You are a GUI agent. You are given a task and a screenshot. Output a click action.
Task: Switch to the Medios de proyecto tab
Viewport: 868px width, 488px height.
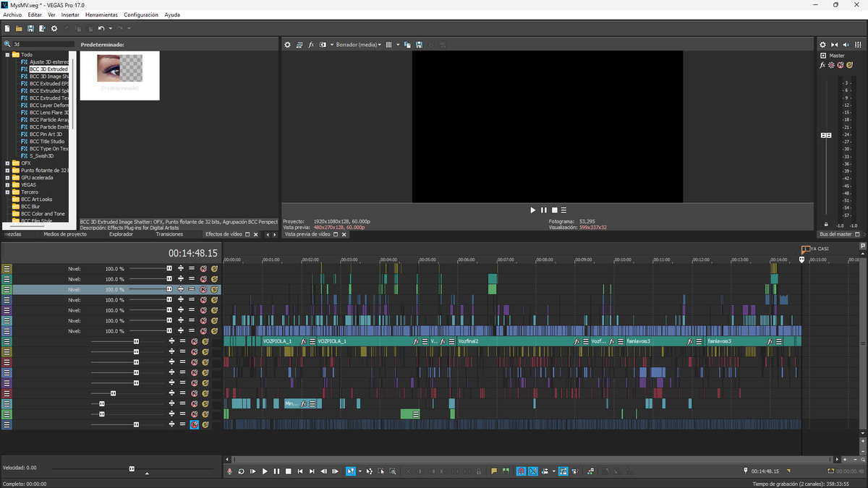pos(65,234)
